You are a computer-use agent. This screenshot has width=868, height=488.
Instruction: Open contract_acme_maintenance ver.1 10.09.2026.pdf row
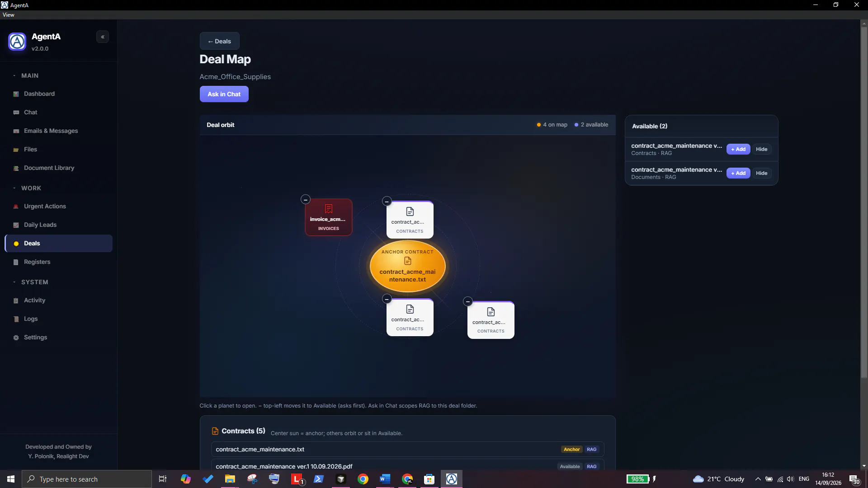(407, 466)
